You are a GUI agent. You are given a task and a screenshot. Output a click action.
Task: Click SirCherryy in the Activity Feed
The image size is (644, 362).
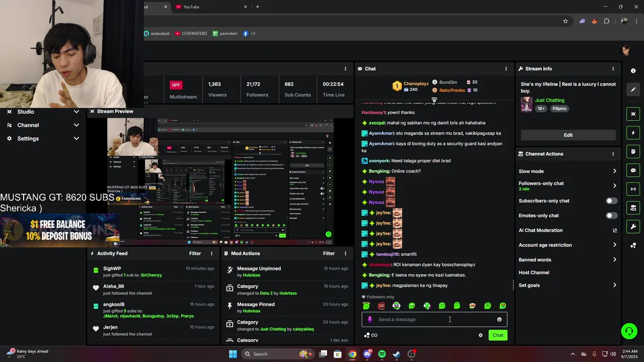pos(151,275)
